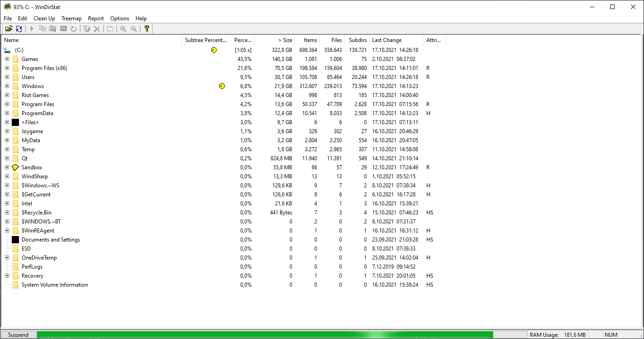Expand the <Files> node

pyautogui.click(x=7, y=122)
